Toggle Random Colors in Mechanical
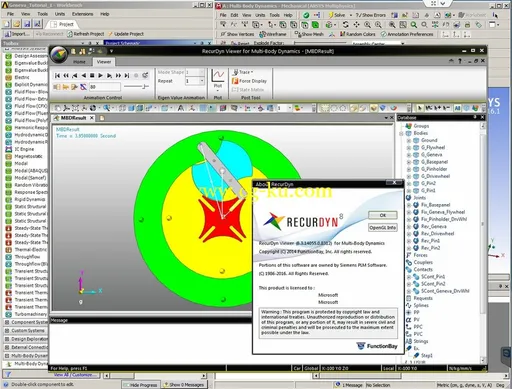The image size is (512, 389). [x=357, y=34]
